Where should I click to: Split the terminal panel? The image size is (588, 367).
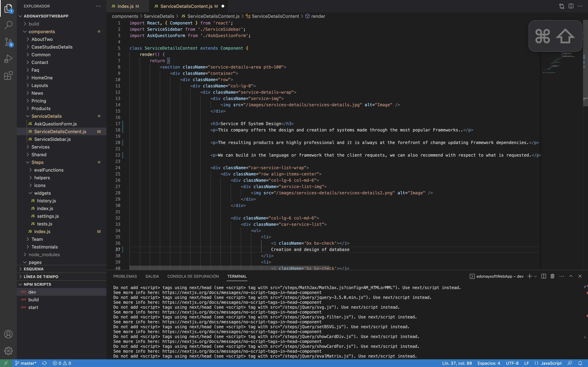coord(544,276)
